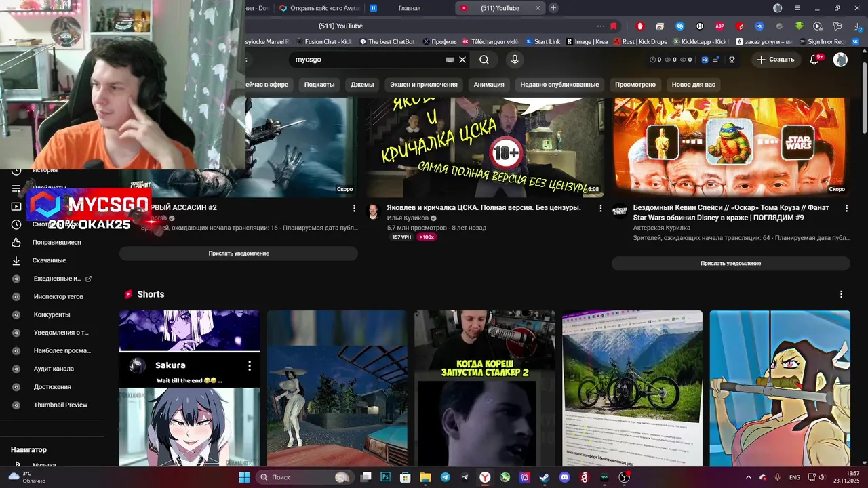Close the (511) YouTube tab
This screenshot has height=488, width=868.
(538, 8)
